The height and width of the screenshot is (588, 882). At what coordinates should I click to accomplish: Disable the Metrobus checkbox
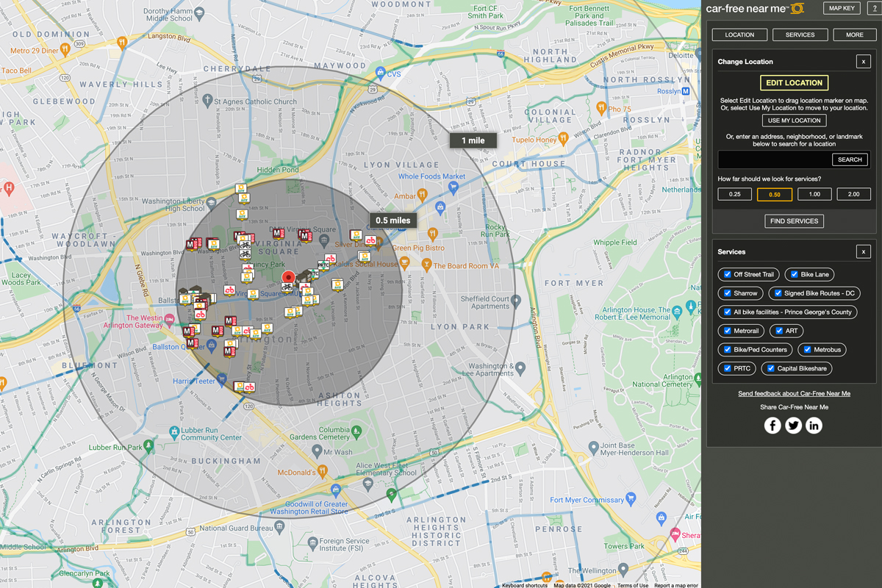click(808, 350)
